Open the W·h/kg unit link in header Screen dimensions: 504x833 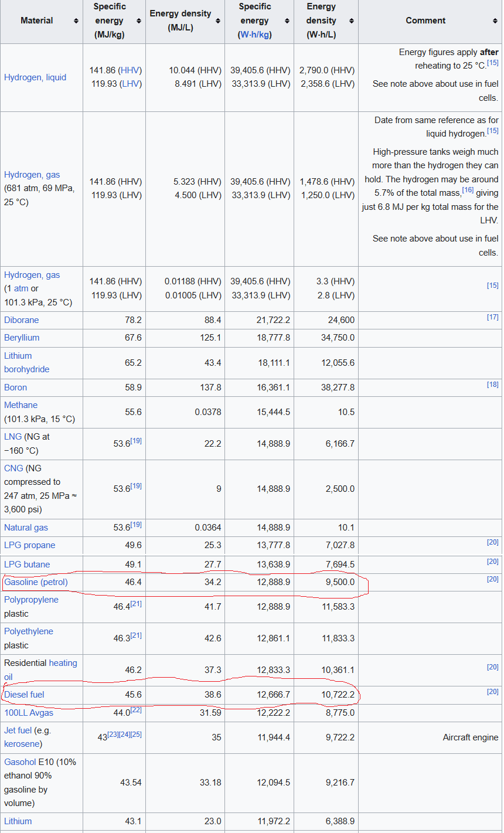[256, 35]
